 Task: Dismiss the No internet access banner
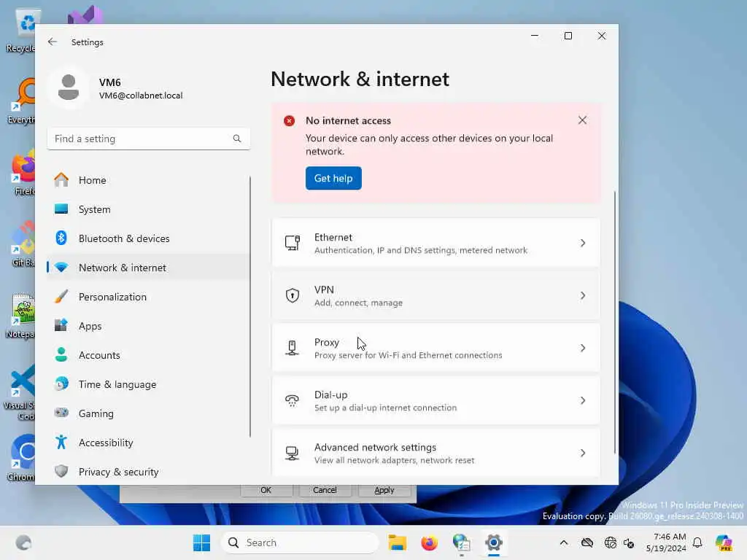(582, 120)
